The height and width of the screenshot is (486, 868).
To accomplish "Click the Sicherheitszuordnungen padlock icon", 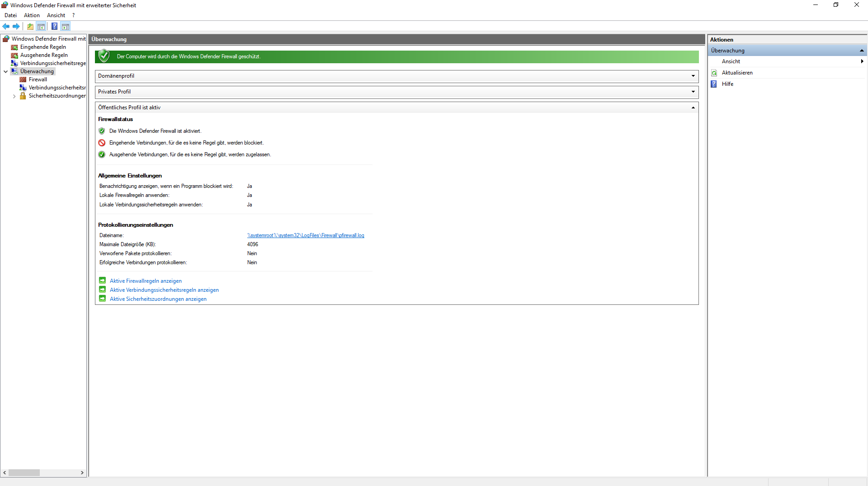I will click(23, 96).
